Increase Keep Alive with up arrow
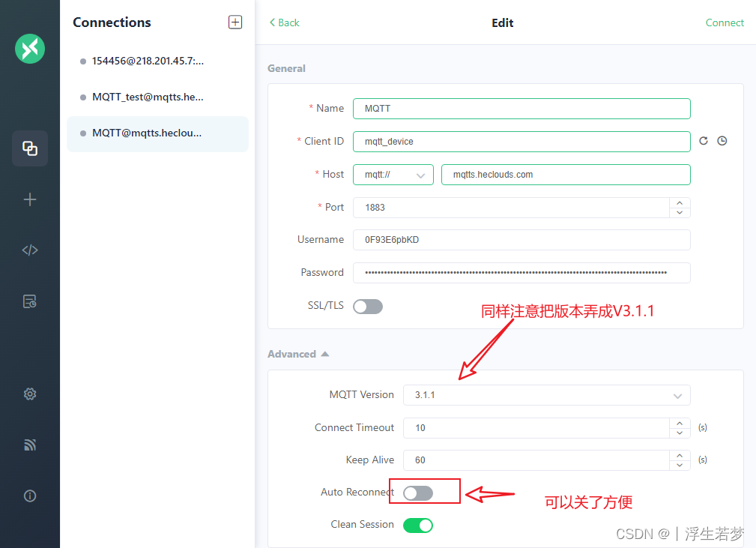 tap(680, 455)
